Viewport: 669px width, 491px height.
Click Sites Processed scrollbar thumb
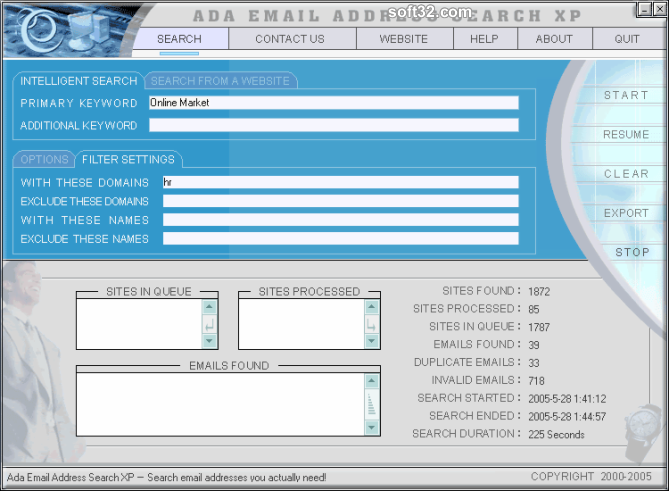click(x=372, y=326)
